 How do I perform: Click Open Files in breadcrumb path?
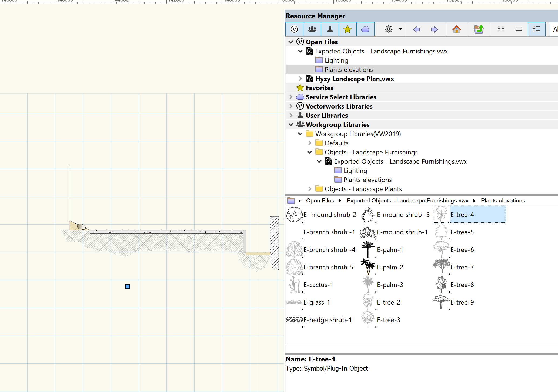tap(320, 201)
